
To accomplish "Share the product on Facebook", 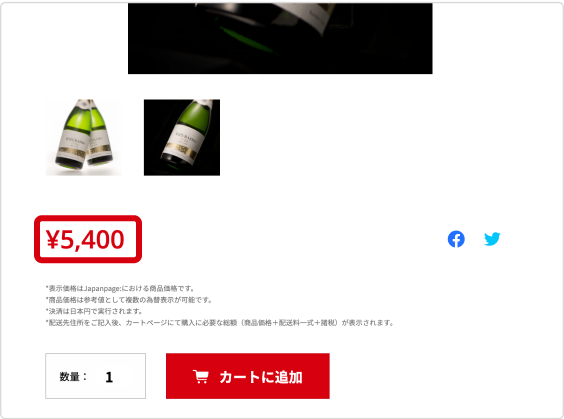I will click(456, 239).
